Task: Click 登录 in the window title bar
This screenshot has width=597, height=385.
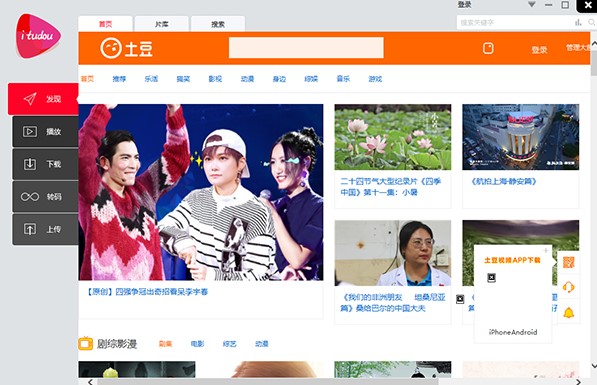Action: point(465,5)
